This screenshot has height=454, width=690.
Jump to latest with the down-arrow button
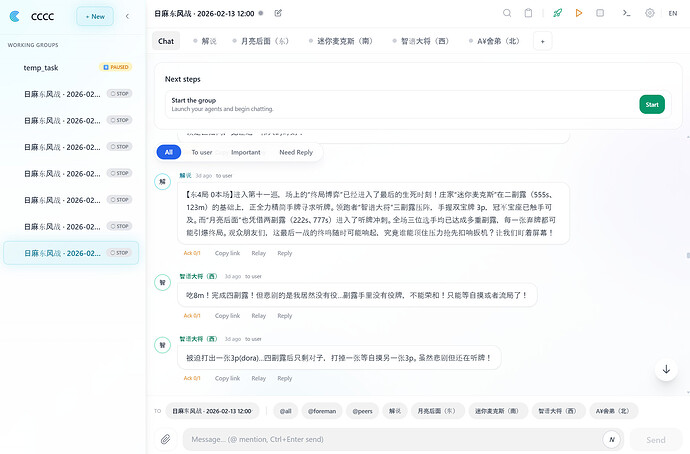tap(666, 369)
